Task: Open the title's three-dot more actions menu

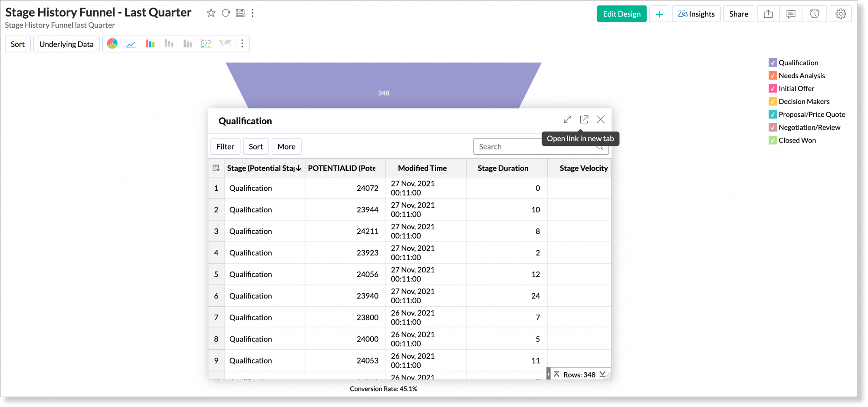Action: (253, 13)
